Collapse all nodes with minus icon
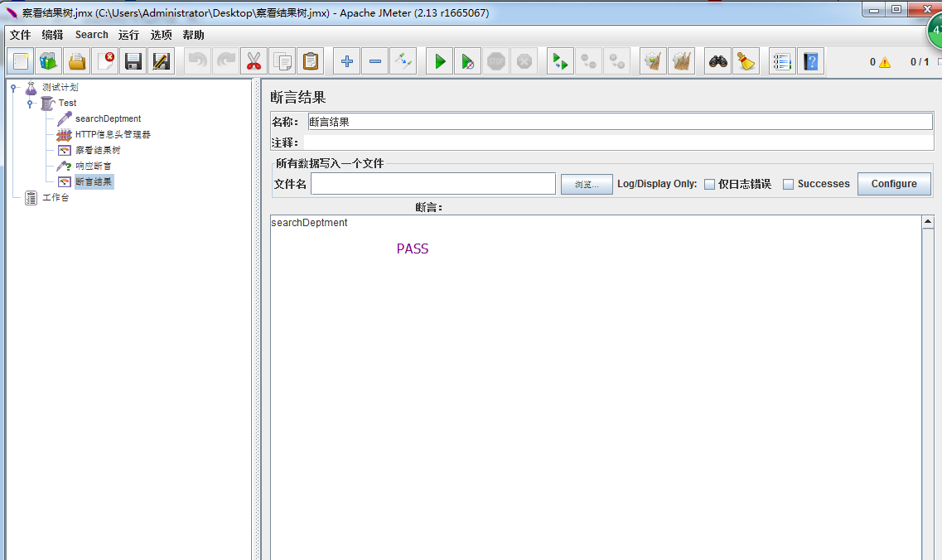942x560 pixels. pos(374,61)
